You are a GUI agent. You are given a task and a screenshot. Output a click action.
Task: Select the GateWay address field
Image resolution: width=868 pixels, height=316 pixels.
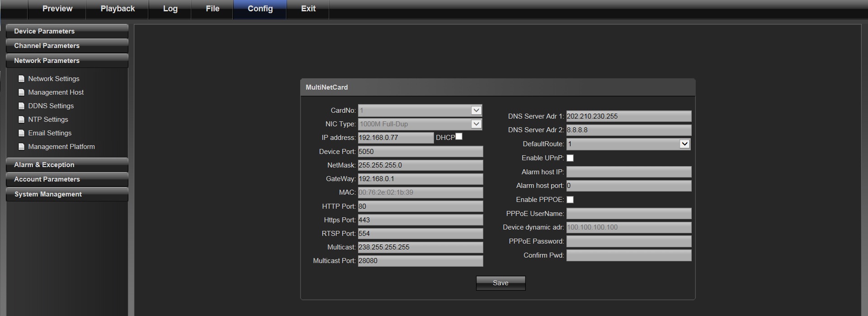click(x=420, y=179)
